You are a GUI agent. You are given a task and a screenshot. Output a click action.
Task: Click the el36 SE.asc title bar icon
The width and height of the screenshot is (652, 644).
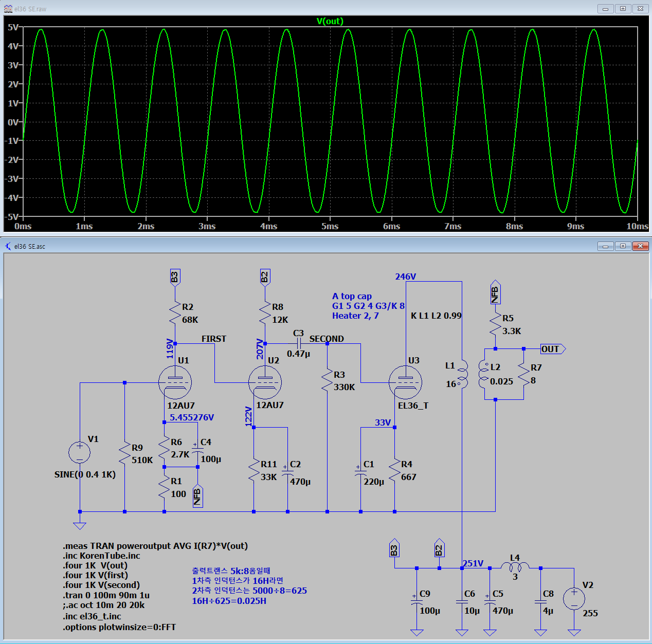(8, 246)
